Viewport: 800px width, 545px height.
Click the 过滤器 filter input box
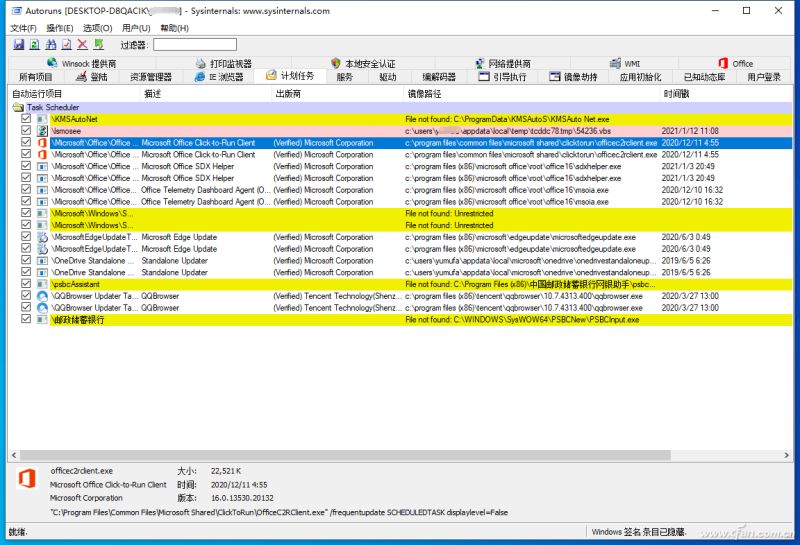pyautogui.click(x=195, y=45)
